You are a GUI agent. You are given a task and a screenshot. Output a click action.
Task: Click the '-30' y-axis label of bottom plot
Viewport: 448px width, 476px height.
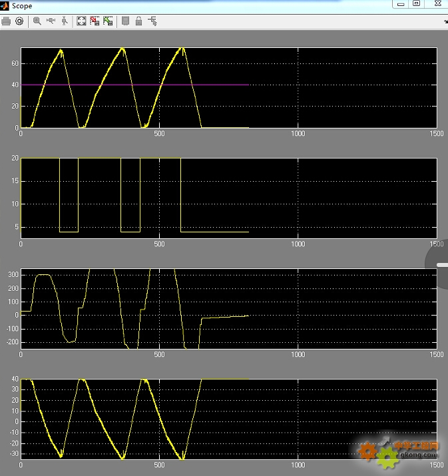point(14,454)
